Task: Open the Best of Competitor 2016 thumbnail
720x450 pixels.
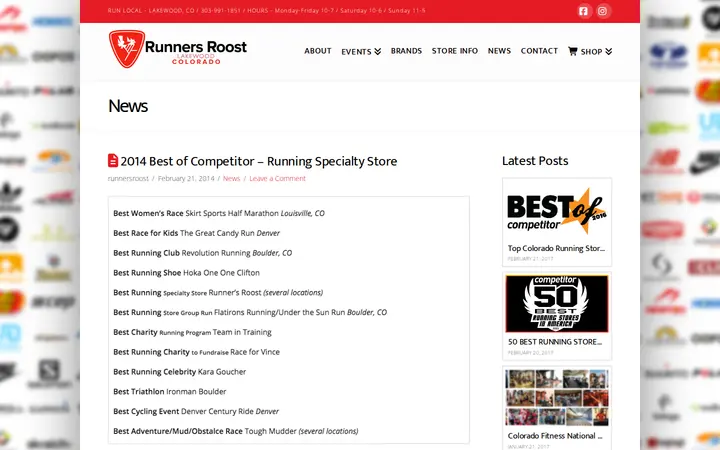Action: pyautogui.click(x=557, y=211)
